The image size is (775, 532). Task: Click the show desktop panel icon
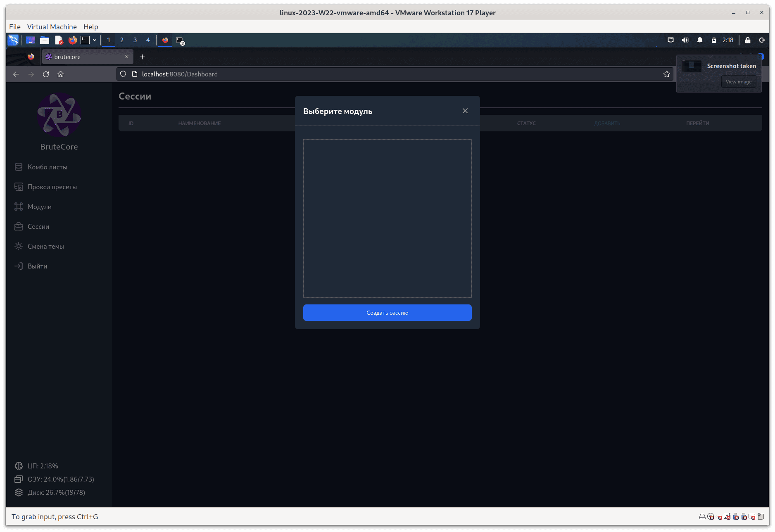tap(31, 40)
